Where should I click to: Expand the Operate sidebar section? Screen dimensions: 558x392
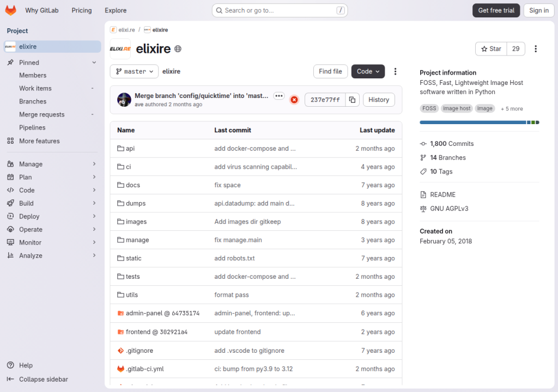pyautogui.click(x=52, y=229)
